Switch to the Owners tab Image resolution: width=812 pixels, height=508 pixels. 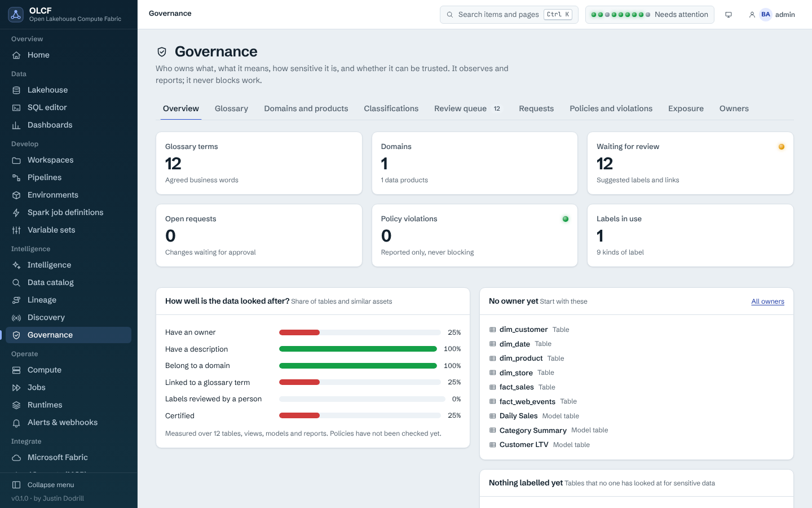[x=734, y=108]
